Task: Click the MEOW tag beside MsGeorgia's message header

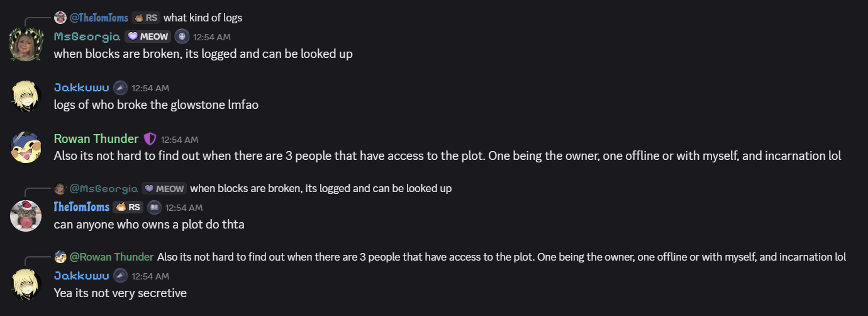Action: [x=148, y=37]
